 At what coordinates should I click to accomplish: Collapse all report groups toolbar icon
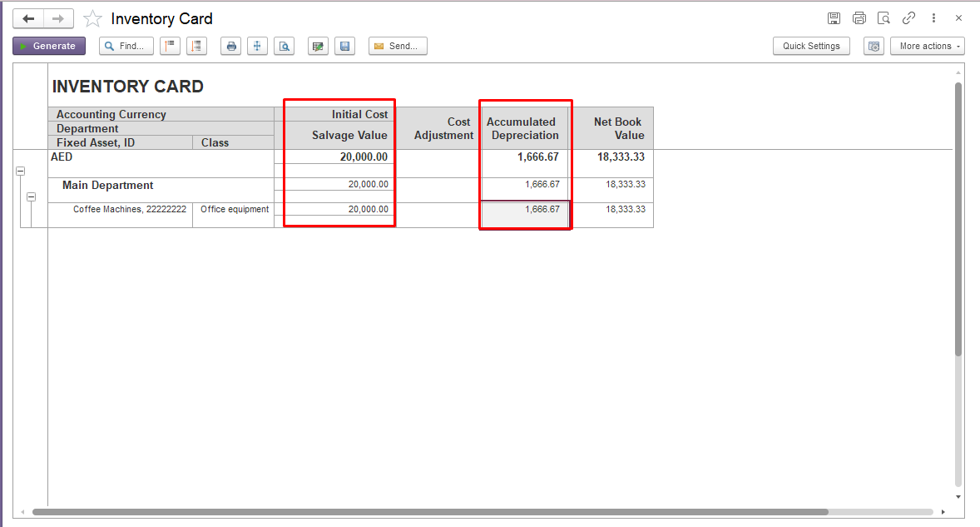[170, 46]
